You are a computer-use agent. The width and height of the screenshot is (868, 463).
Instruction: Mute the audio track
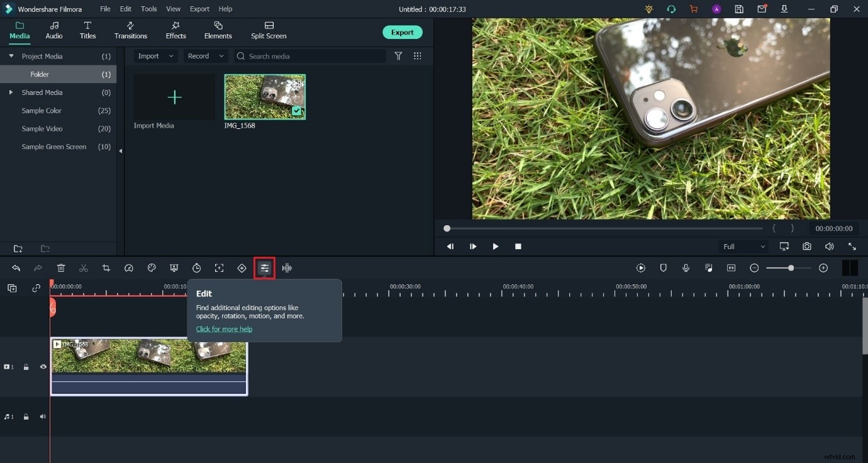(x=43, y=416)
